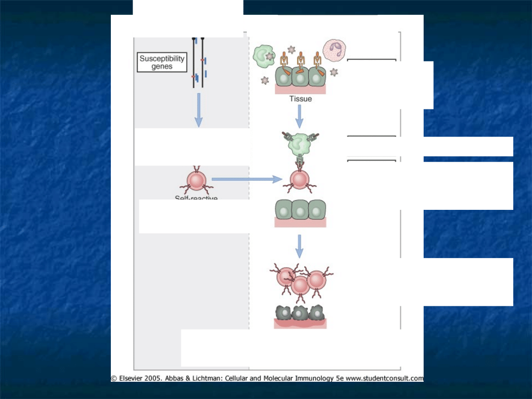532x399 pixels.
Task: Select the pink neutrophil cell at top right
Action: click(334, 51)
